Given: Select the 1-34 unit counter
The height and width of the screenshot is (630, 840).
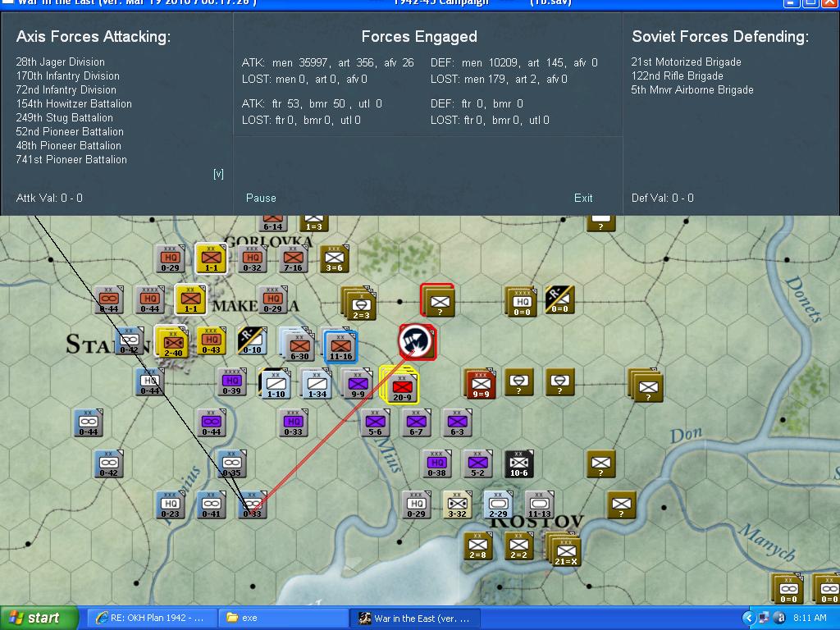Looking at the screenshot, I should tap(317, 384).
